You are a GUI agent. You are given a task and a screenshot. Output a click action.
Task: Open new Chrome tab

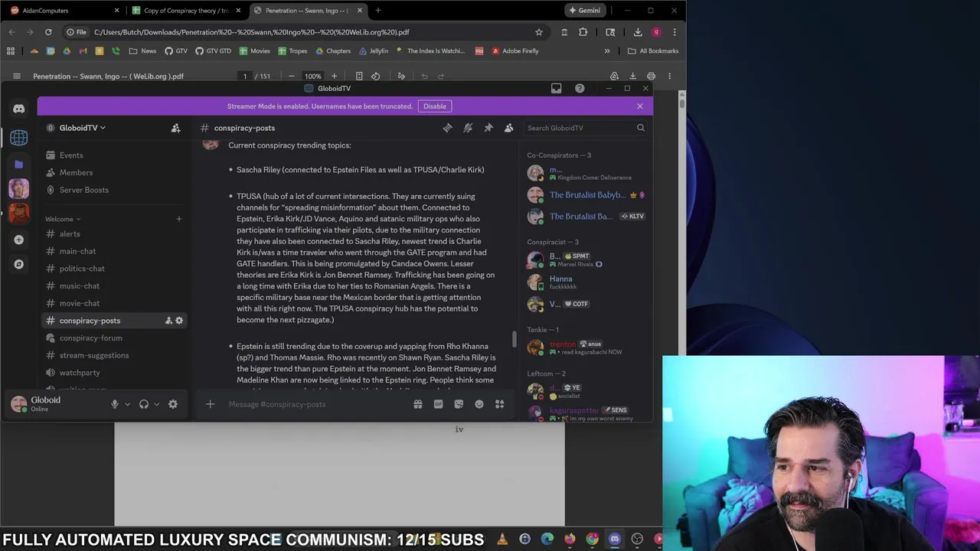[x=378, y=11]
